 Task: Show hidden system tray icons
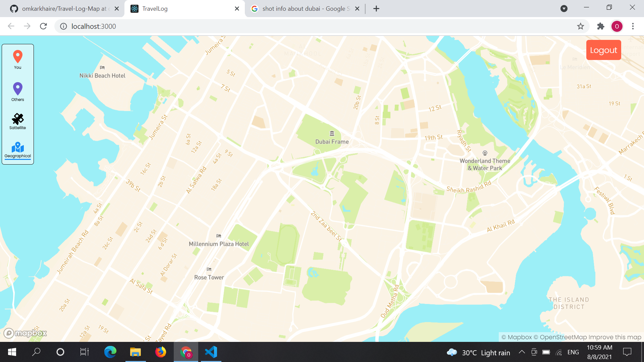[x=522, y=352]
